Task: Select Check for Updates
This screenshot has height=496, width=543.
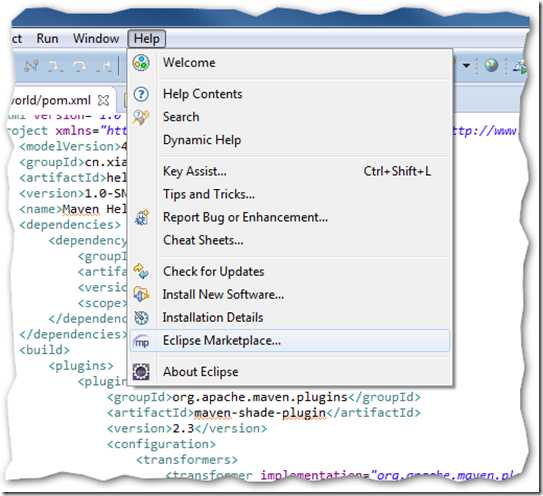Action: pos(290,272)
